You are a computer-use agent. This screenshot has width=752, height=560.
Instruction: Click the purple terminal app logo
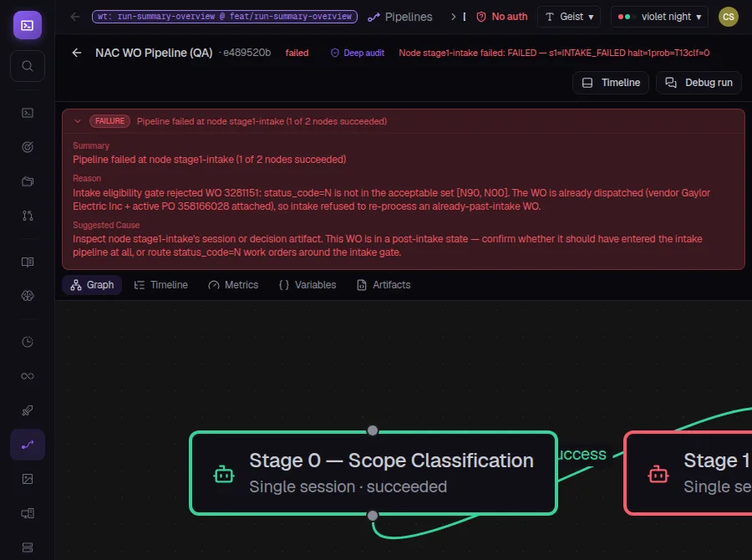point(28,25)
